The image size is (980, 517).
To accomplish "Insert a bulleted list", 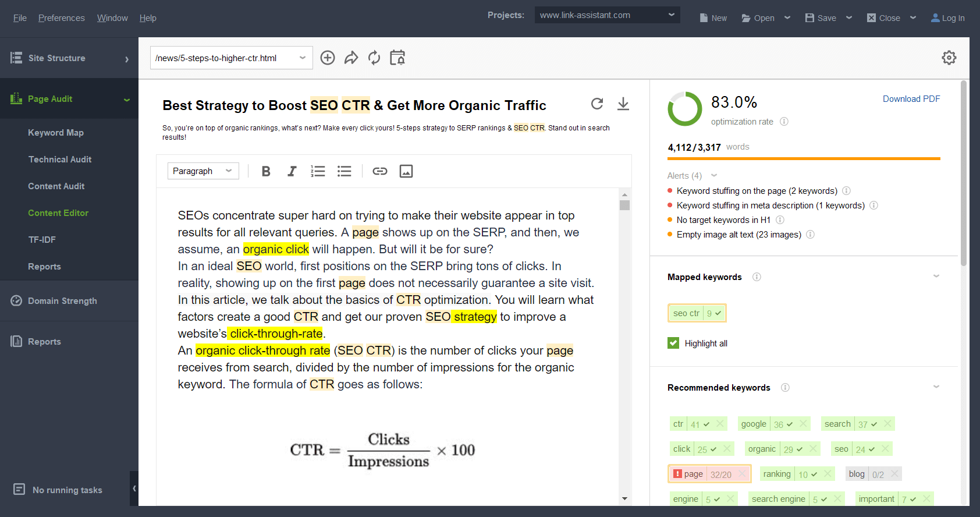I will pyautogui.click(x=345, y=171).
